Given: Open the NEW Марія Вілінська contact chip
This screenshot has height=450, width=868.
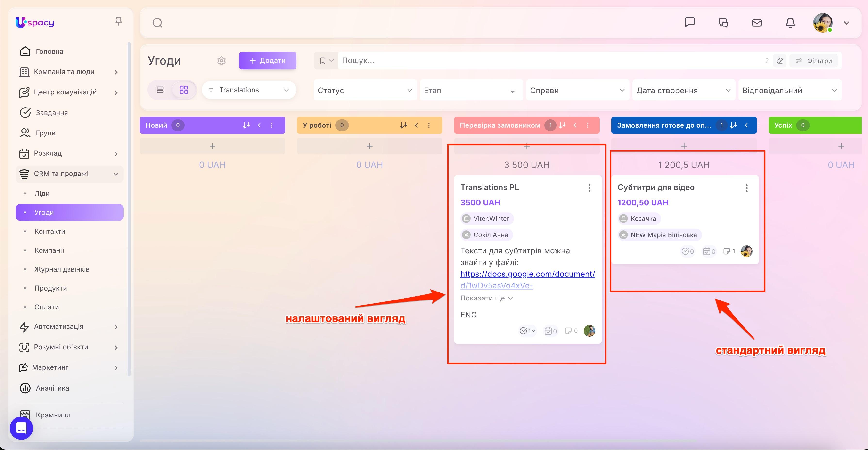Looking at the screenshot, I should (660, 235).
